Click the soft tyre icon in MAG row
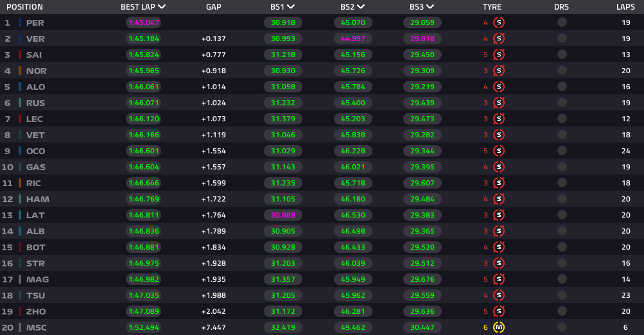644x335 pixels. tap(499, 279)
